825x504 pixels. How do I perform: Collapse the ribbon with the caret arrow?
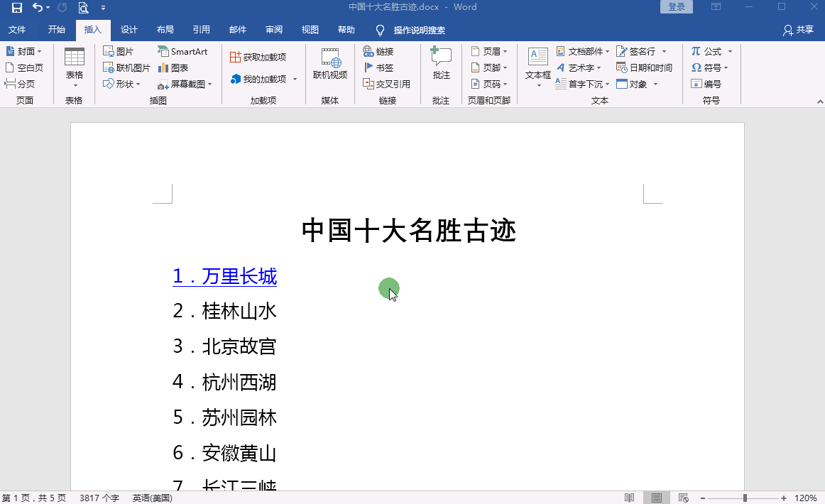pos(820,102)
